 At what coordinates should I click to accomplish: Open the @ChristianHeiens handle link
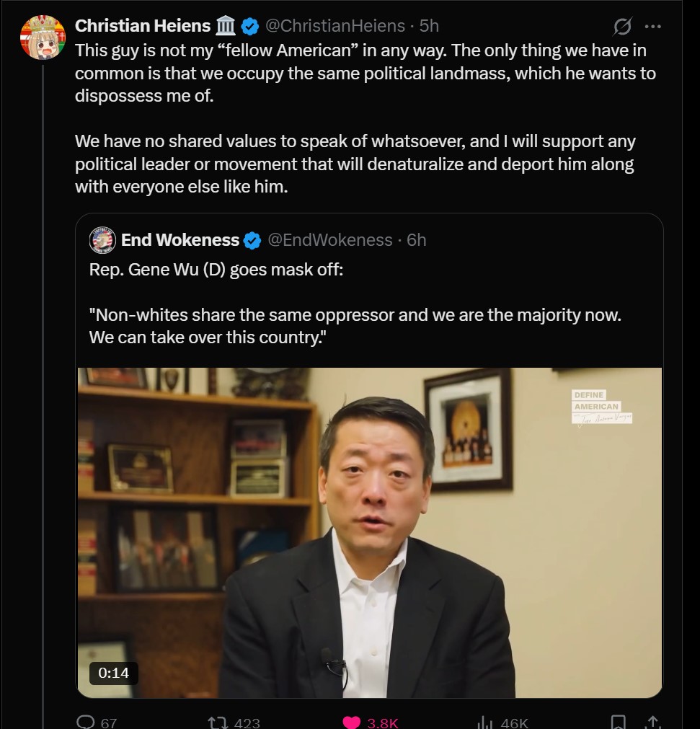click(335, 26)
